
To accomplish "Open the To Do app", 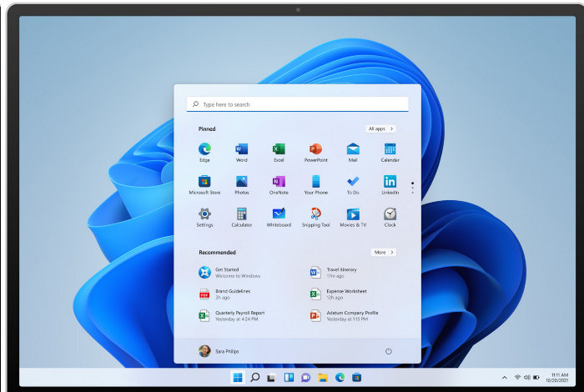I will coord(353,184).
